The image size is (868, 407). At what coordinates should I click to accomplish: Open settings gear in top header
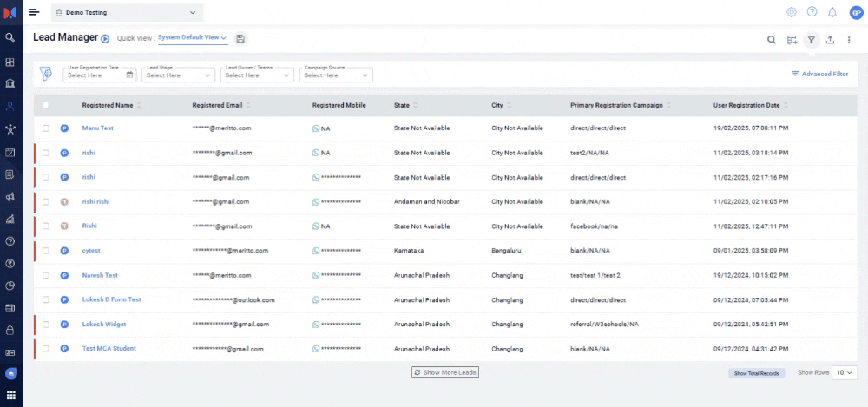click(792, 12)
